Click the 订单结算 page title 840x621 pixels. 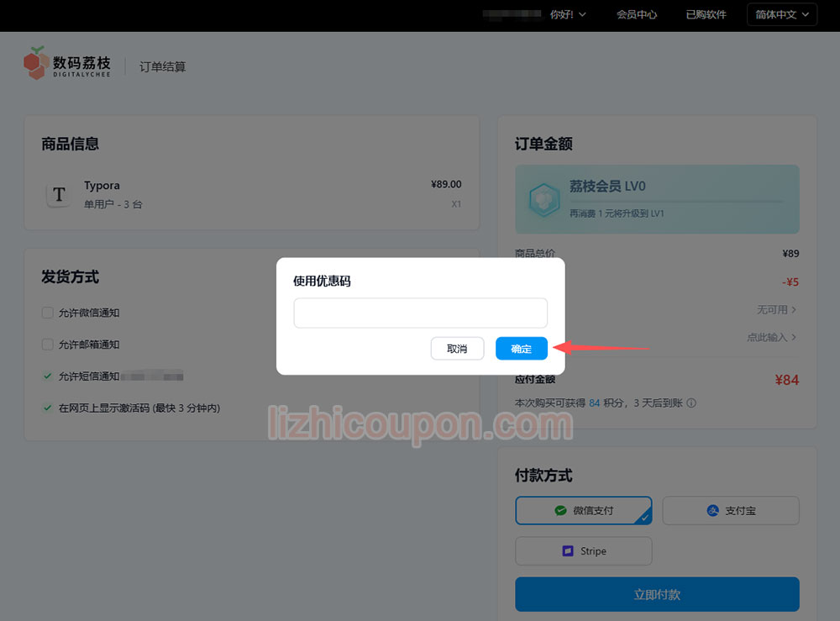click(162, 66)
